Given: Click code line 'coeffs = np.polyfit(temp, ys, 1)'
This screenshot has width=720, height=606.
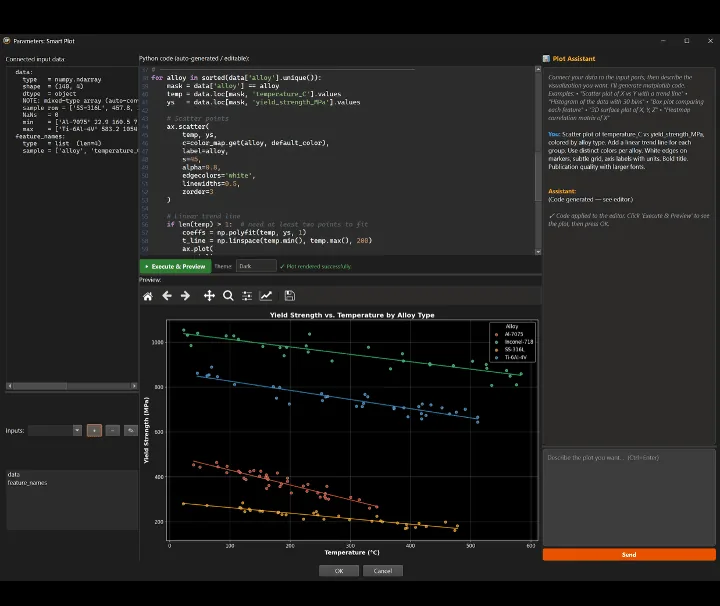Looking at the screenshot, I should coord(244,232).
